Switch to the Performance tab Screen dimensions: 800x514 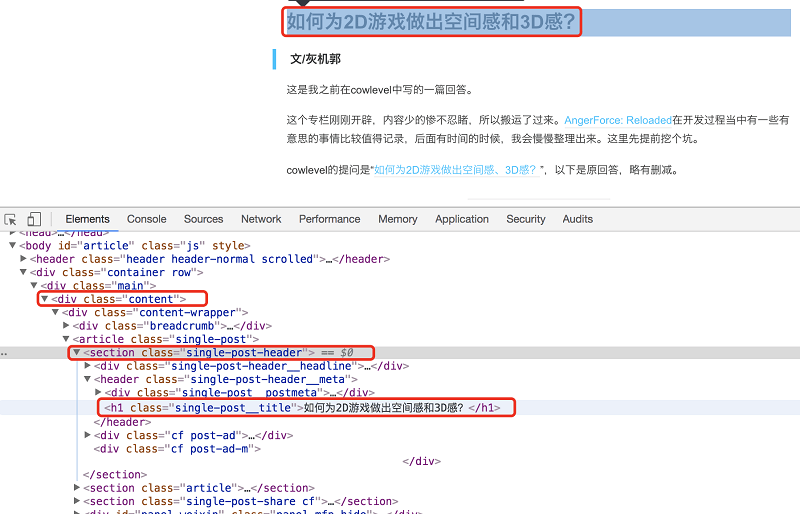(329, 219)
